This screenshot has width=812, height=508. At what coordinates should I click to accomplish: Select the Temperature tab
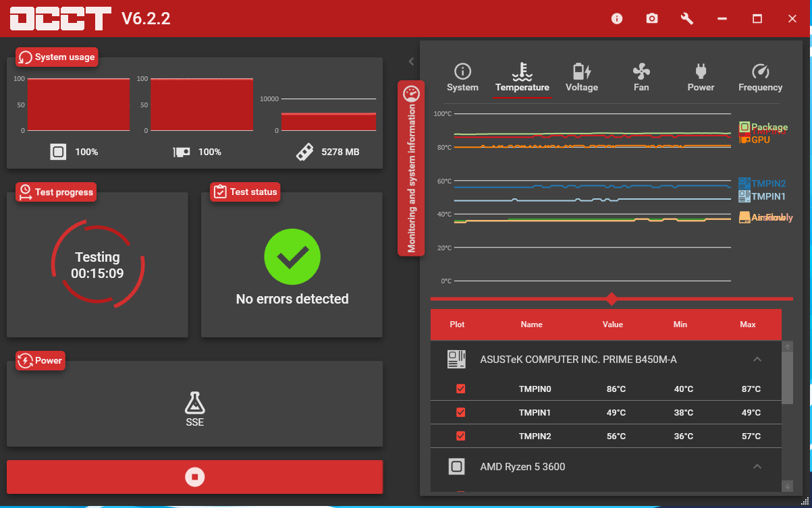(x=522, y=78)
